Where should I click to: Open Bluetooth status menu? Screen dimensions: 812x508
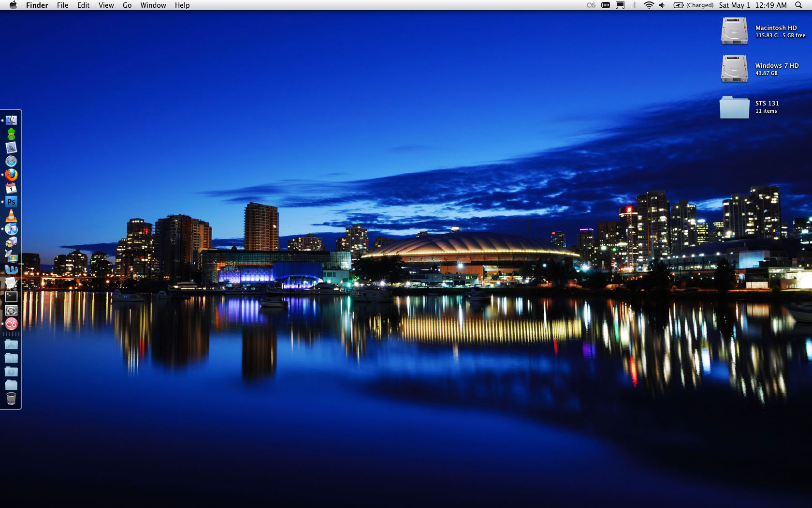click(634, 5)
